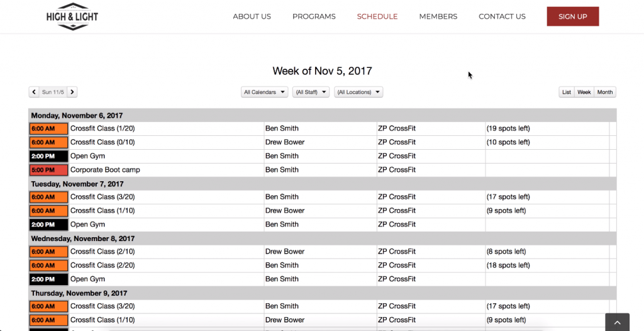This screenshot has height=331, width=644.
Task: Open the Members menu item
Action: (x=438, y=16)
